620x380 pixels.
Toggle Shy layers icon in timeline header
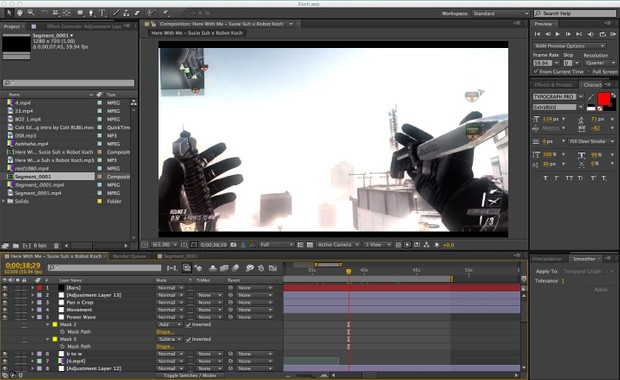(213, 268)
